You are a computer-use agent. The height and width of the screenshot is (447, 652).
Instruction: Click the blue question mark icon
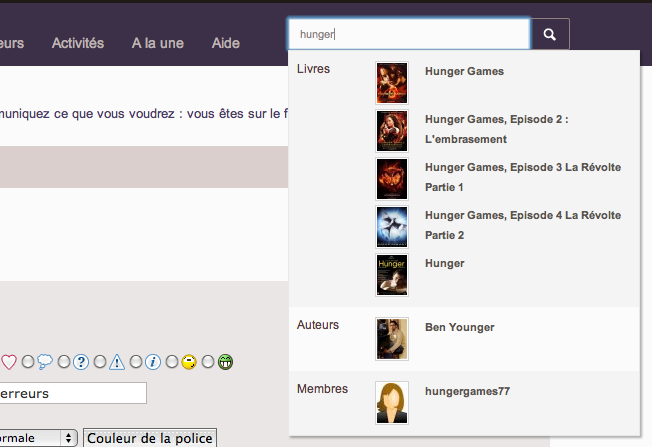pos(81,362)
